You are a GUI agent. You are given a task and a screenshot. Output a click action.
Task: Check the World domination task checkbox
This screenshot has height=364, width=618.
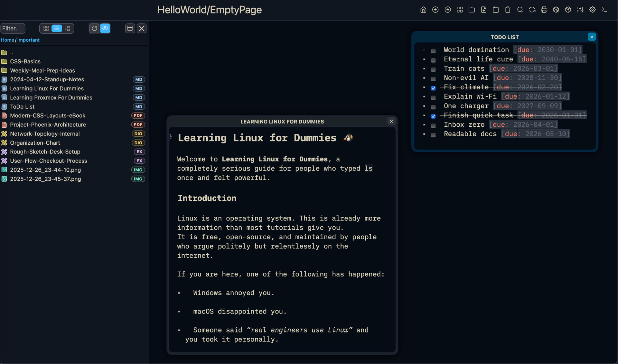[x=433, y=51]
